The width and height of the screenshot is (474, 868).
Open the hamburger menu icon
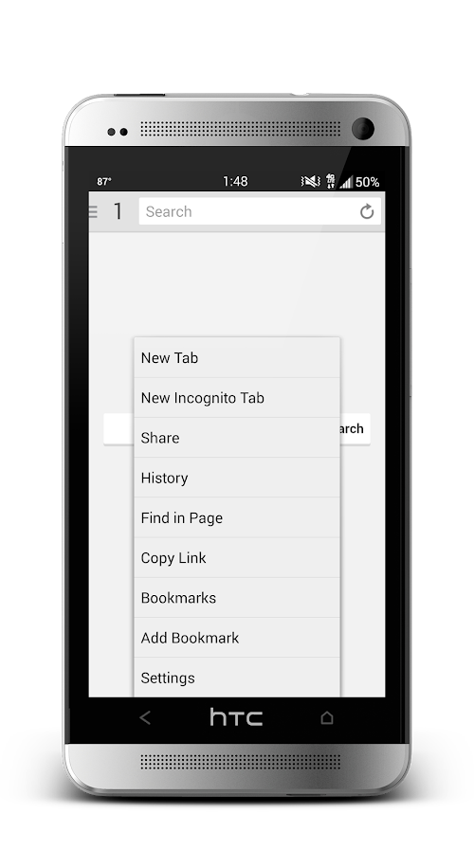(93, 211)
